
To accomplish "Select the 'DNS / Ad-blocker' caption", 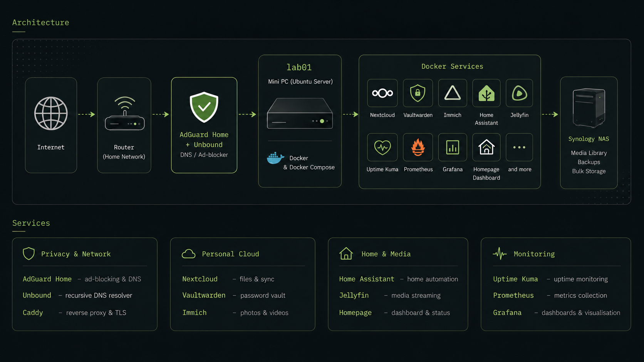I will point(204,155).
